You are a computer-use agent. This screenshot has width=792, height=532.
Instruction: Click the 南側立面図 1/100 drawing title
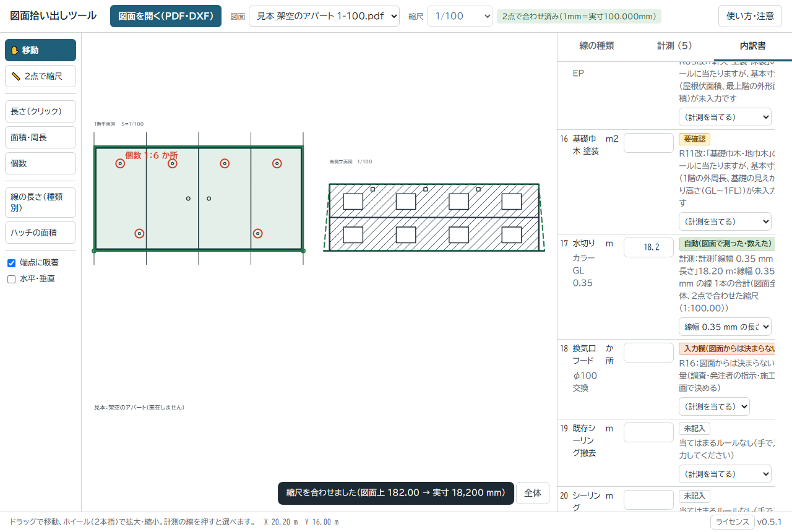351,161
